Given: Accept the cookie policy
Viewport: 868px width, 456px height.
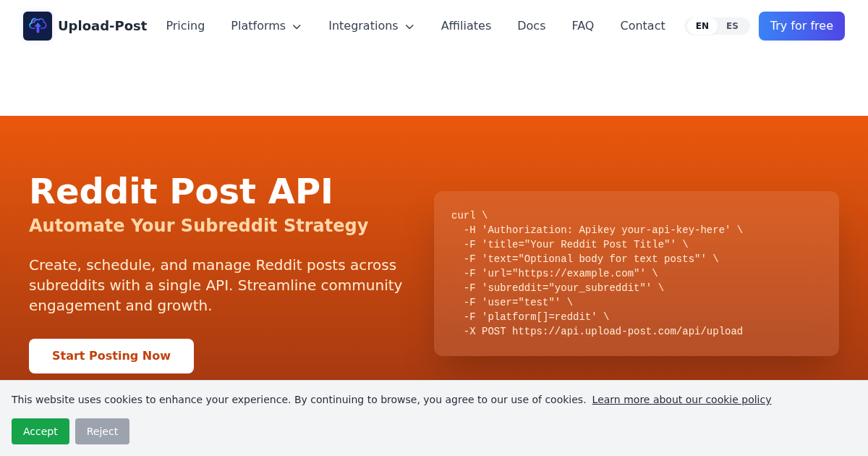Looking at the screenshot, I should (41, 431).
